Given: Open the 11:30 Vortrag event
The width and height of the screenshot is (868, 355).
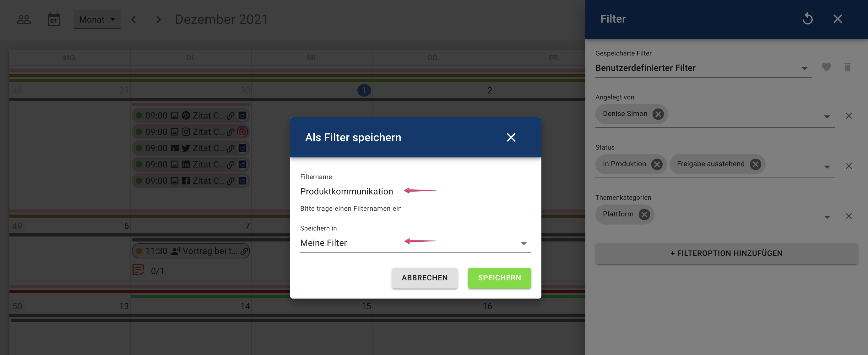Looking at the screenshot, I should click(191, 251).
